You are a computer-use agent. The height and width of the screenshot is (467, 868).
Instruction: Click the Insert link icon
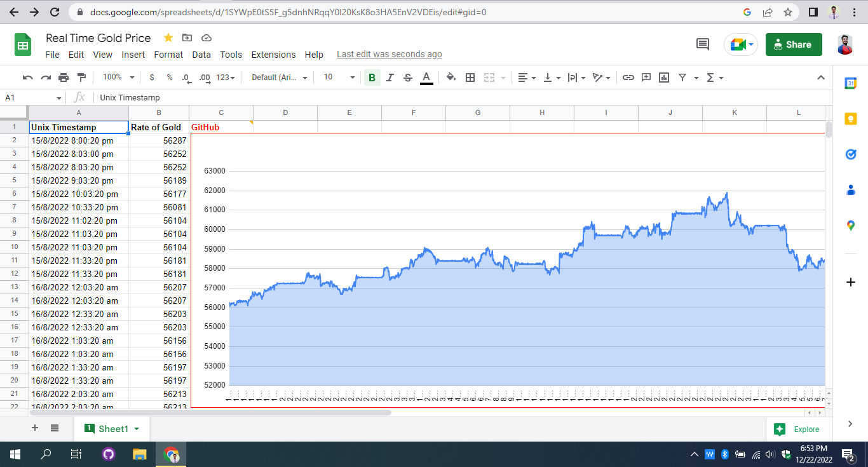(x=628, y=78)
